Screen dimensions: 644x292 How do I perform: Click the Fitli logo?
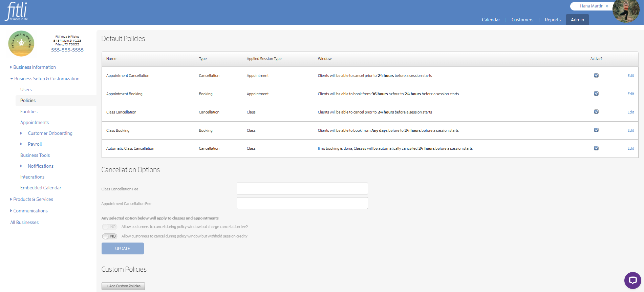click(x=16, y=11)
